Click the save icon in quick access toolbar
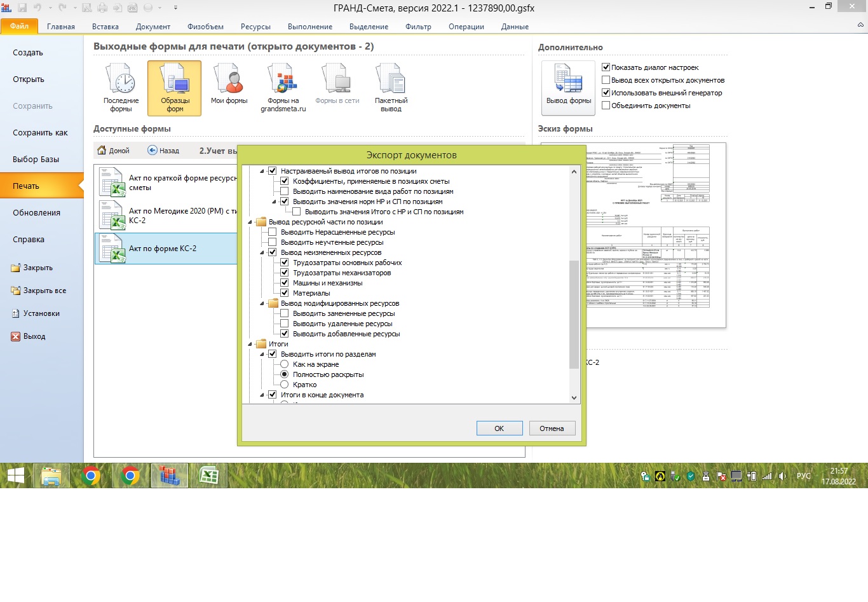The image size is (868, 602). coord(22,8)
